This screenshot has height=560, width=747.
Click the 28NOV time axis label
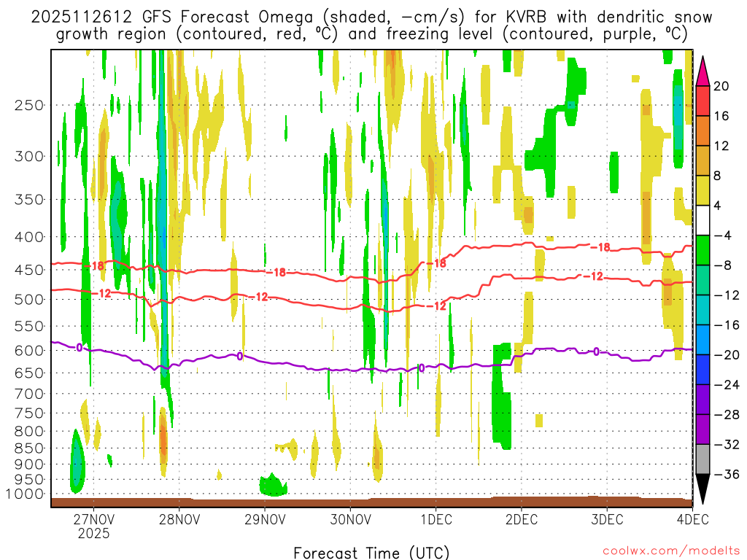point(179,519)
